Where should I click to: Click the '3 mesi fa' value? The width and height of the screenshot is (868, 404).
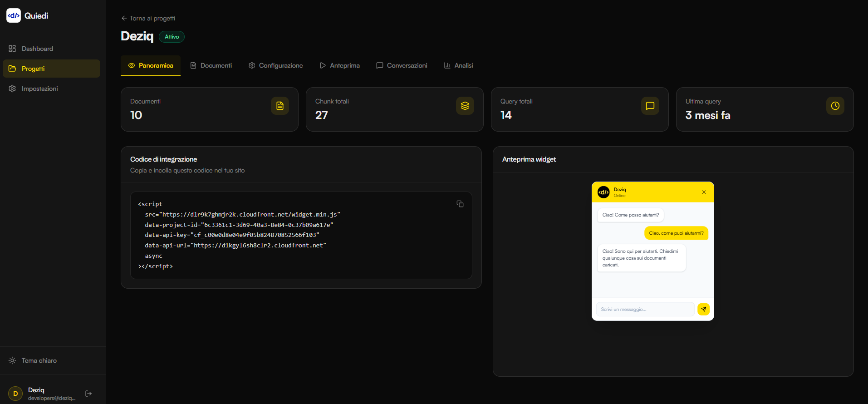708,115
